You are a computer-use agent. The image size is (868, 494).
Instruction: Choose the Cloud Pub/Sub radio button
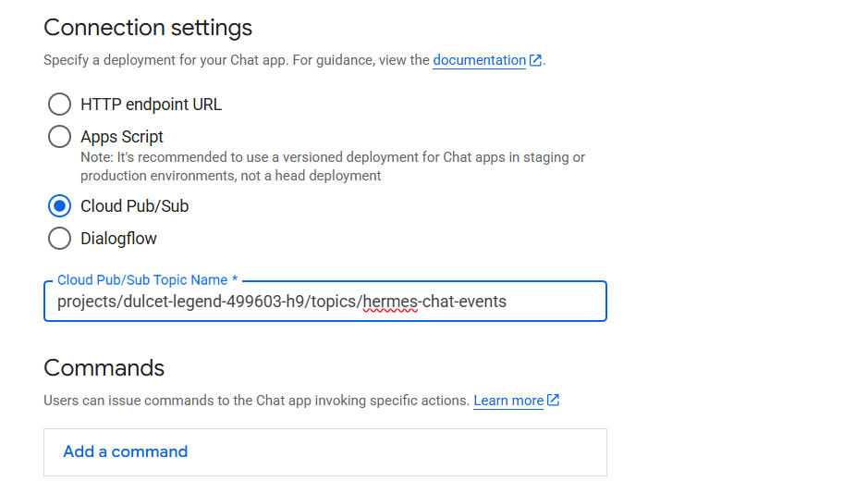(59, 206)
